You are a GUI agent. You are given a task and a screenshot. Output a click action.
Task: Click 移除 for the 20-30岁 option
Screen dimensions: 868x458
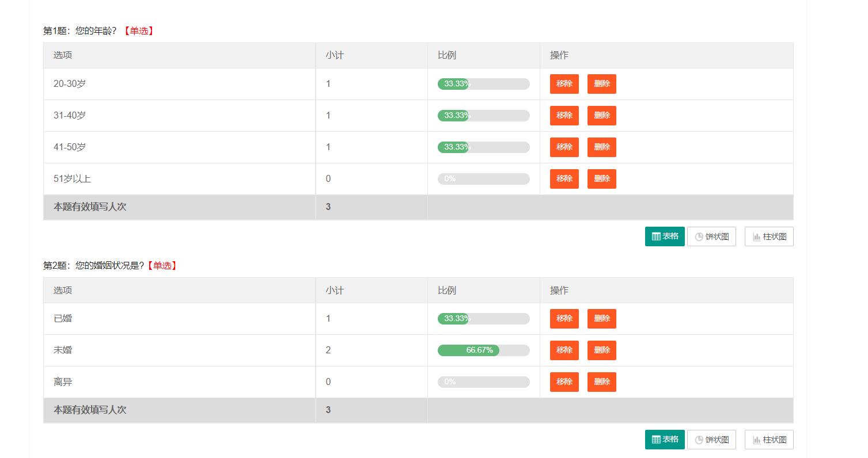tap(564, 84)
